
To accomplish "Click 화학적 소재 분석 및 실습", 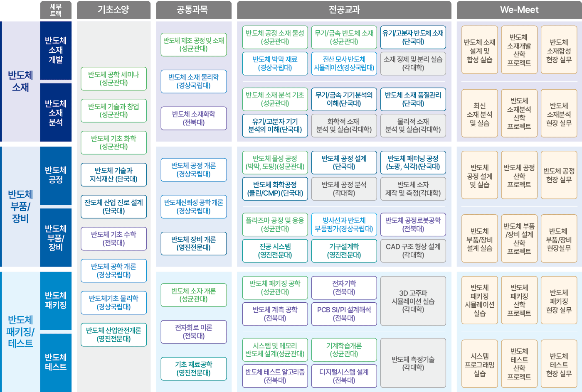I will 344,125.
